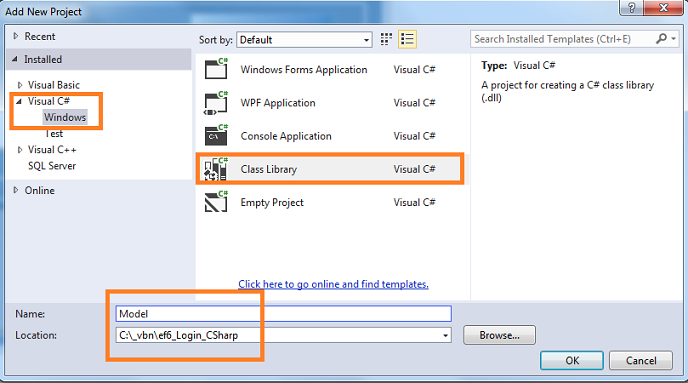Pick the Console Application template icon
This screenshot has width=688, height=383.
(216, 136)
